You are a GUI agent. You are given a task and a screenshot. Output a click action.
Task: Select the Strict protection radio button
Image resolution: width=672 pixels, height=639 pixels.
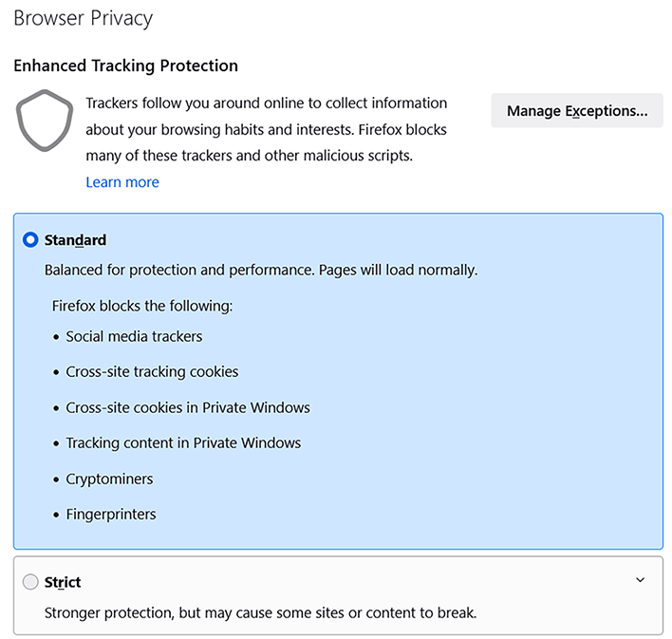point(30,582)
